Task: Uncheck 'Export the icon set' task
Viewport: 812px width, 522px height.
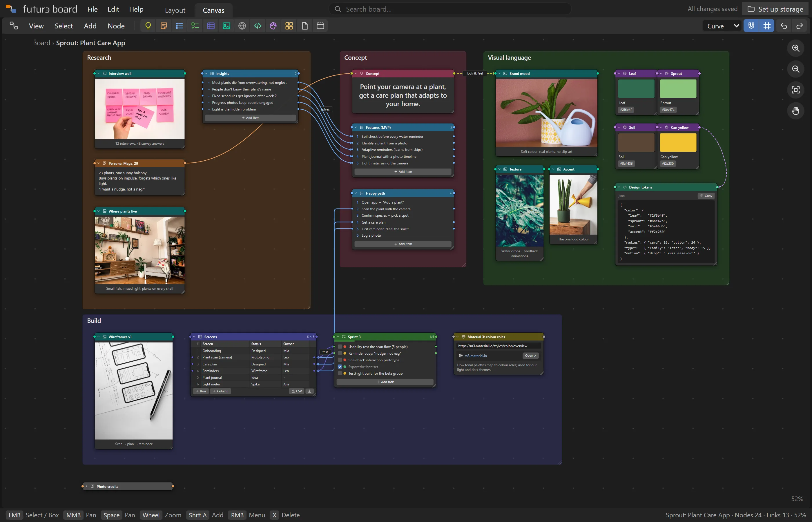Action: click(340, 367)
